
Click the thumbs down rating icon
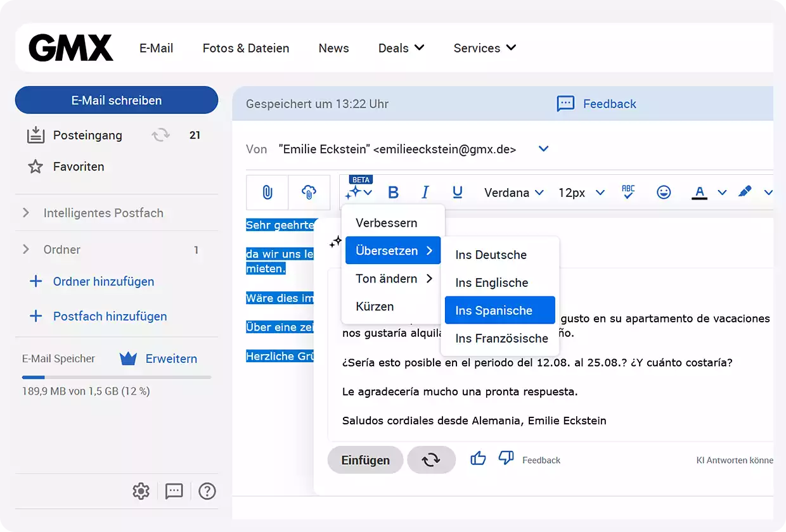(506, 458)
